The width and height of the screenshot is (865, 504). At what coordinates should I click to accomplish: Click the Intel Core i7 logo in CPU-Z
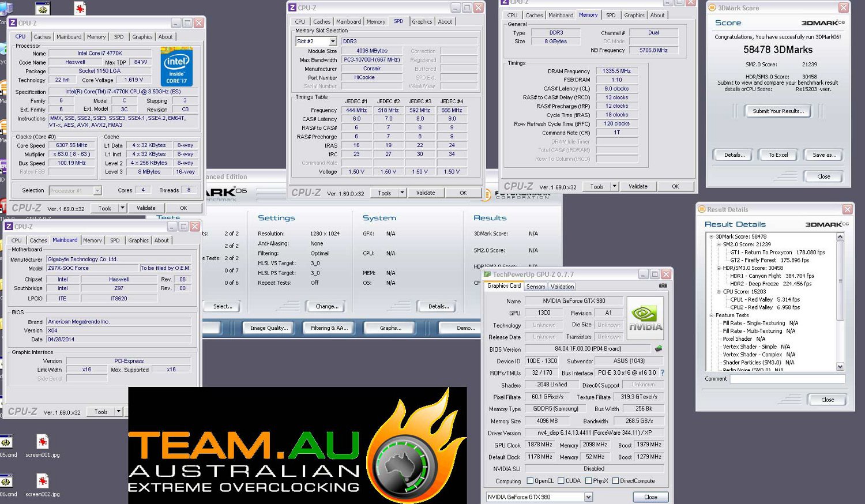(176, 67)
